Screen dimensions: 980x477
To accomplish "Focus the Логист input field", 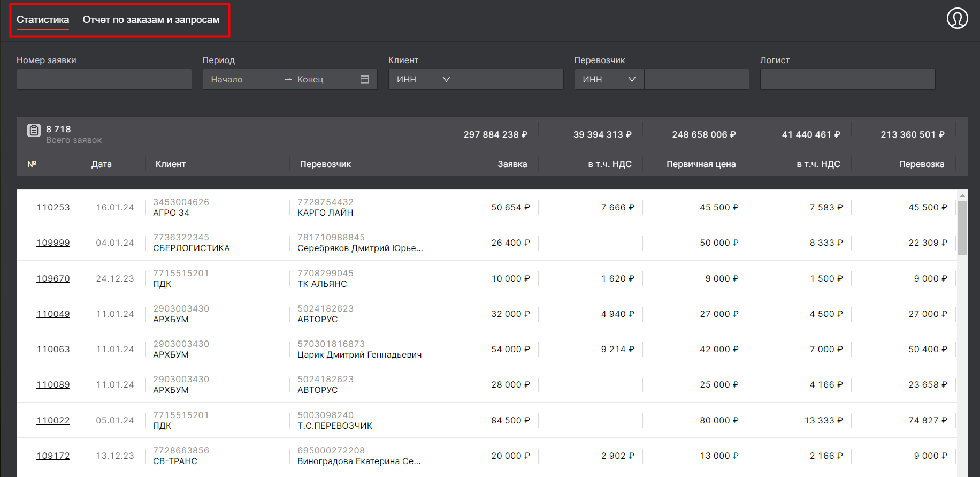I will (848, 79).
